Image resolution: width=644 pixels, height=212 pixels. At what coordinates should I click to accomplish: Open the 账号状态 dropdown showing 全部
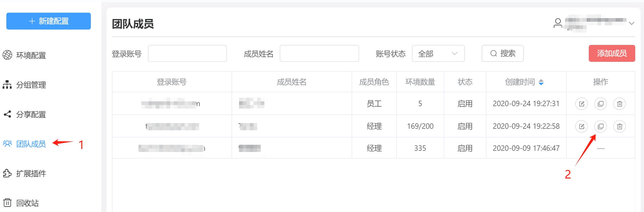pos(438,54)
